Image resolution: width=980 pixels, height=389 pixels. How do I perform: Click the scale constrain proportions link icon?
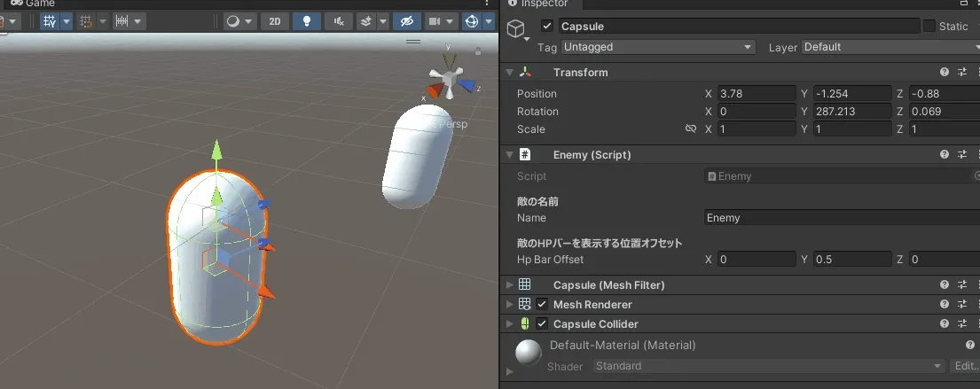click(691, 129)
